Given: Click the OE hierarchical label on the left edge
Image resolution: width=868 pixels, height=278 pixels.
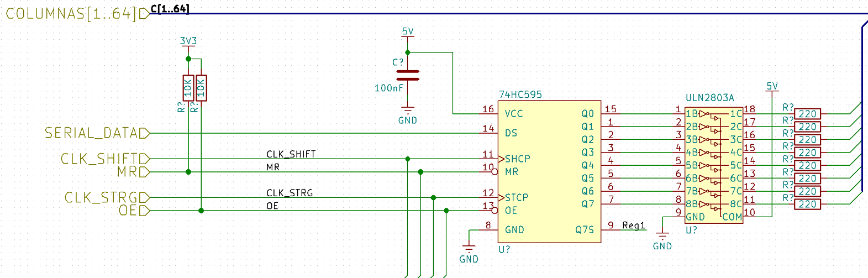Looking at the screenshot, I should tap(134, 211).
